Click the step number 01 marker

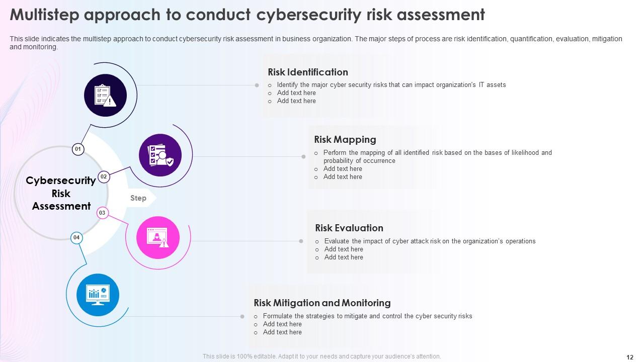click(78, 149)
